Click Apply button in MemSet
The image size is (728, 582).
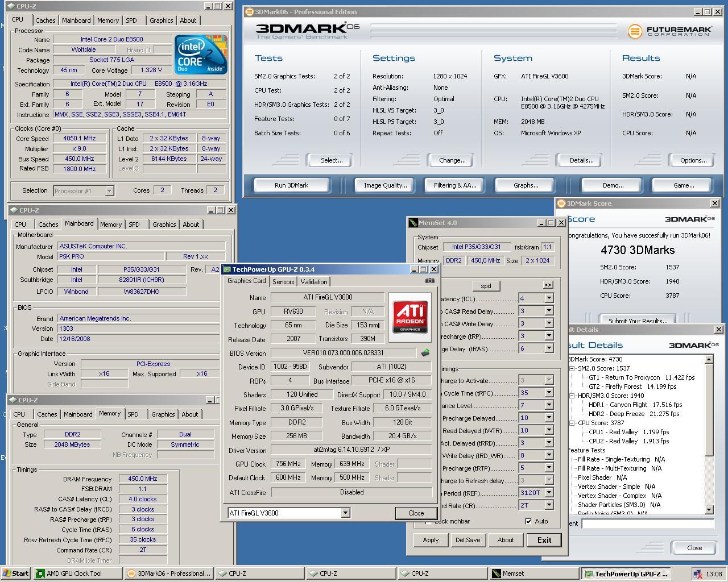[431, 540]
